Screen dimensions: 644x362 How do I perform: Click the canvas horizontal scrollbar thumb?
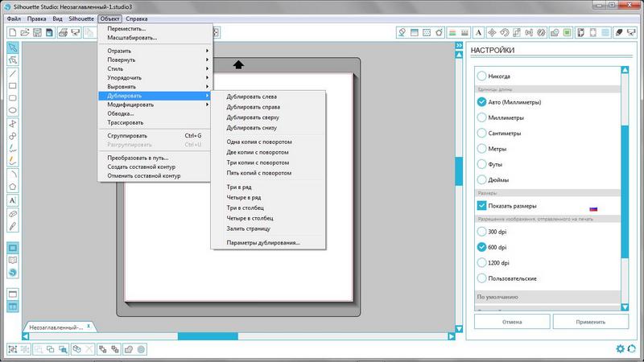pos(208,336)
